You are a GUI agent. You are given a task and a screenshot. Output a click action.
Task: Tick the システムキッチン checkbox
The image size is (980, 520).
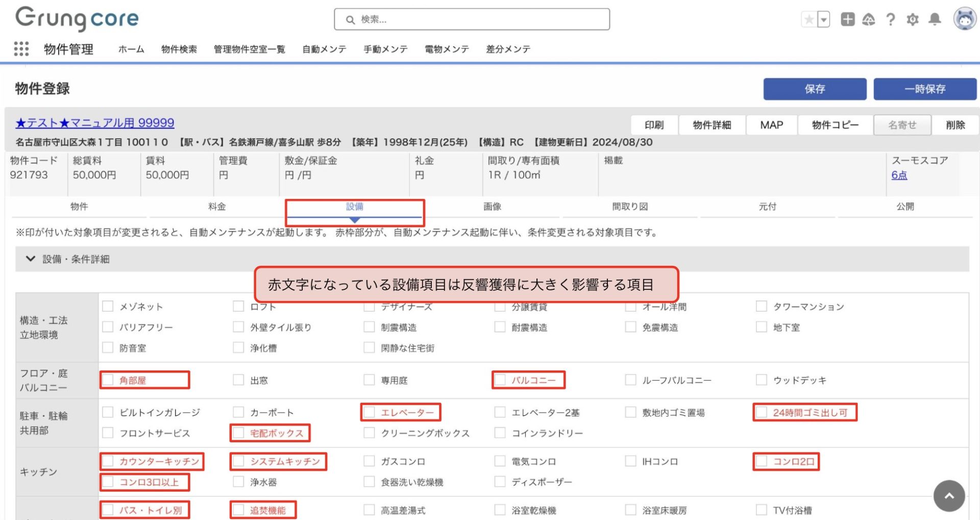tap(238, 461)
